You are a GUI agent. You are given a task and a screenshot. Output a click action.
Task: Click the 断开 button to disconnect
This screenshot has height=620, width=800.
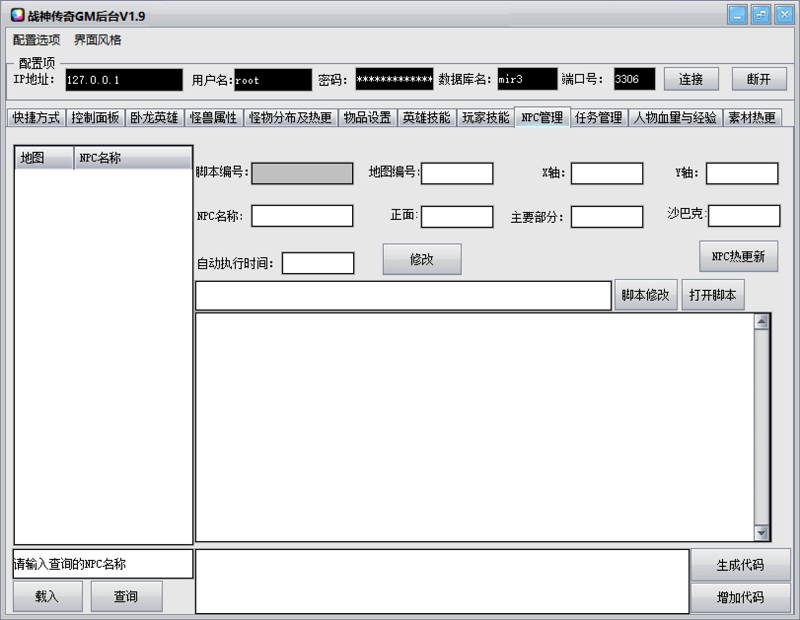pyautogui.click(x=759, y=79)
